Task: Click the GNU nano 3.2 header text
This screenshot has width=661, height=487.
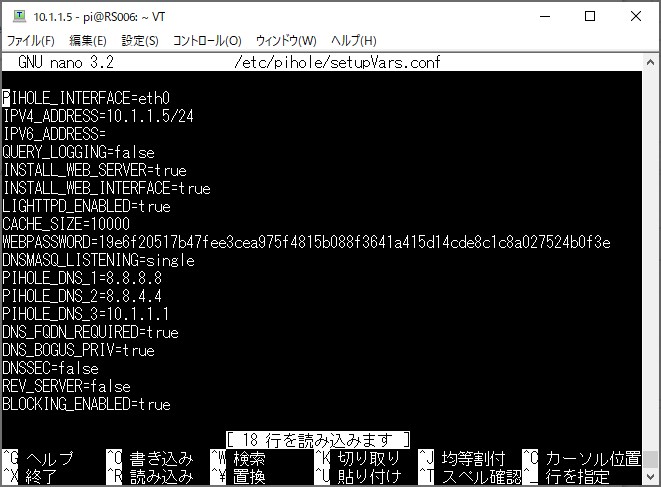Action: (x=66, y=62)
